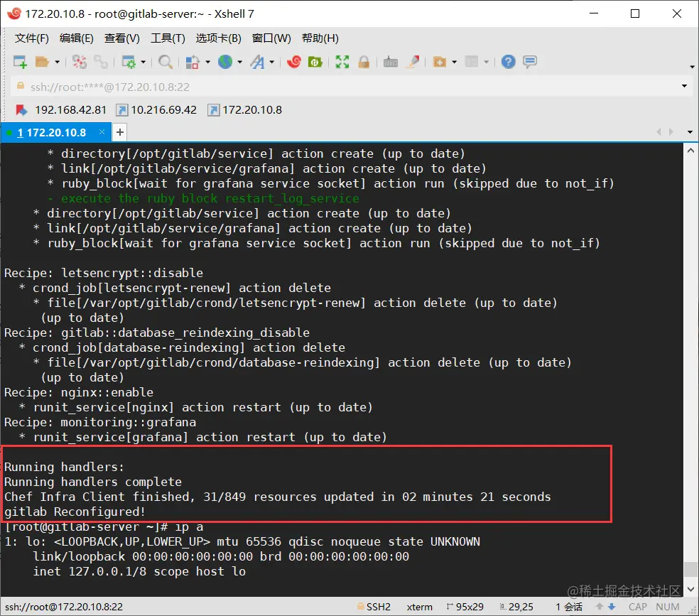Click the Reconnect link icon
This screenshot has height=616, width=699.
point(101,62)
